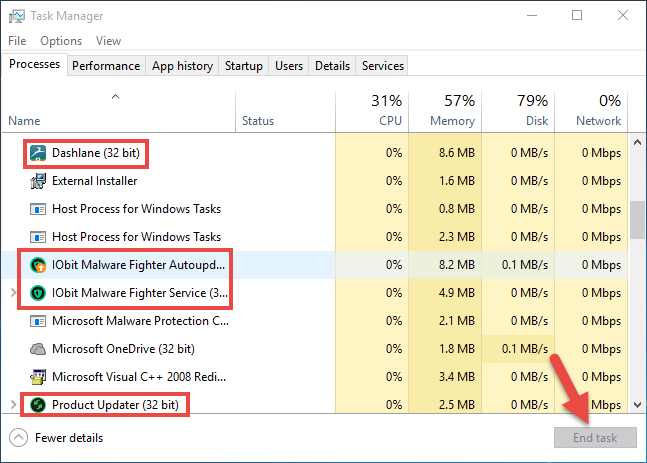This screenshot has width=647, height=463.
Task: Open the File menu
Action: click(17, 41)
